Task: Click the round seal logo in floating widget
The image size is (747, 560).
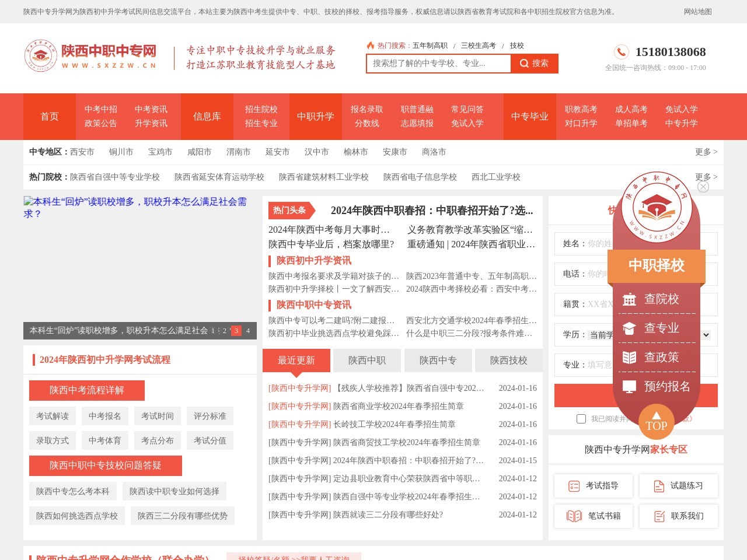Action: [657, 208]
